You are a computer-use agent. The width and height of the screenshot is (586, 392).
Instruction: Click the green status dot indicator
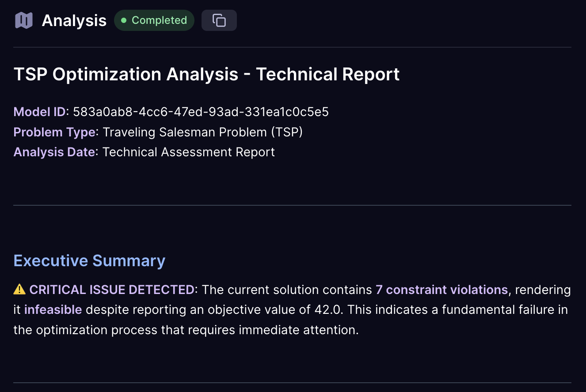coord(125,20)
